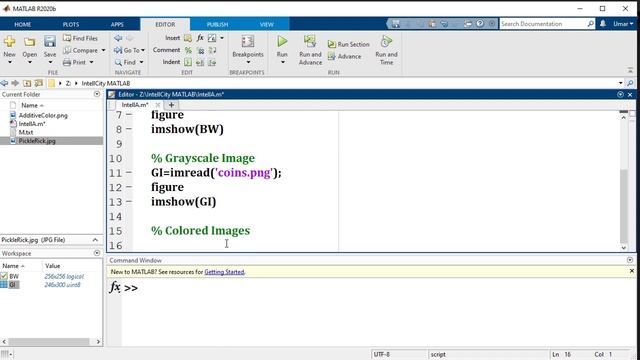Click the browse for folder icon
This screenshot has width=640, height=360.
39,83
